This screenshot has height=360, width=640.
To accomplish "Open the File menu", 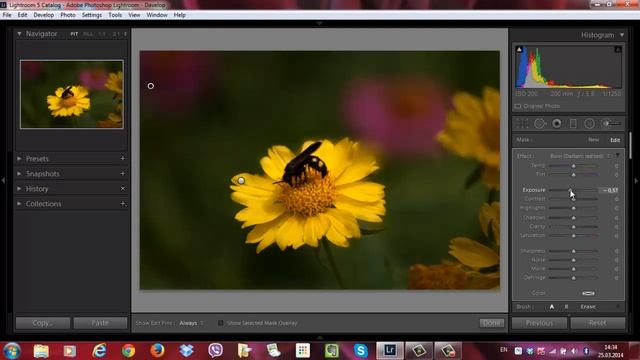I will tap(7, 15).
